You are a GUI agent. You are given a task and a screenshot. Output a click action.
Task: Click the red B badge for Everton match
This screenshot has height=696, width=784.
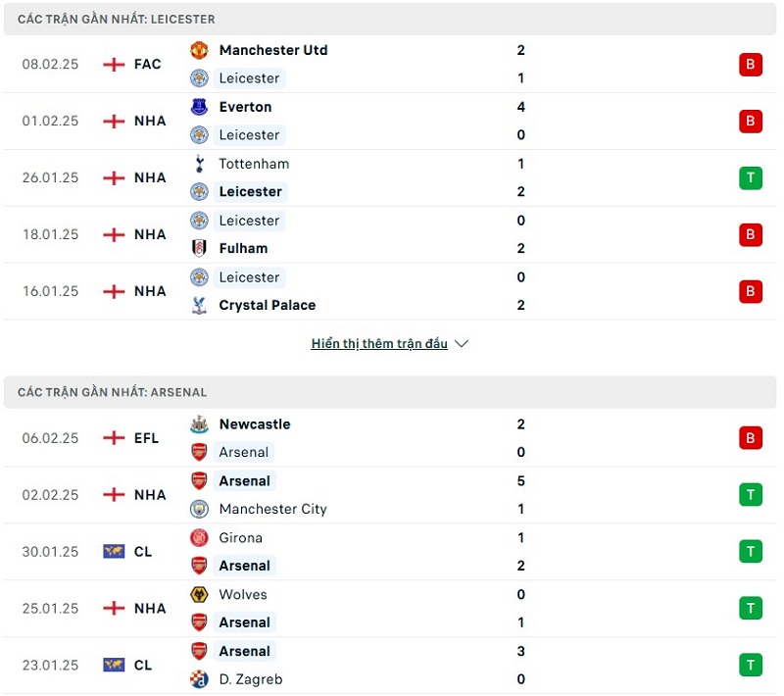[751, 121]
